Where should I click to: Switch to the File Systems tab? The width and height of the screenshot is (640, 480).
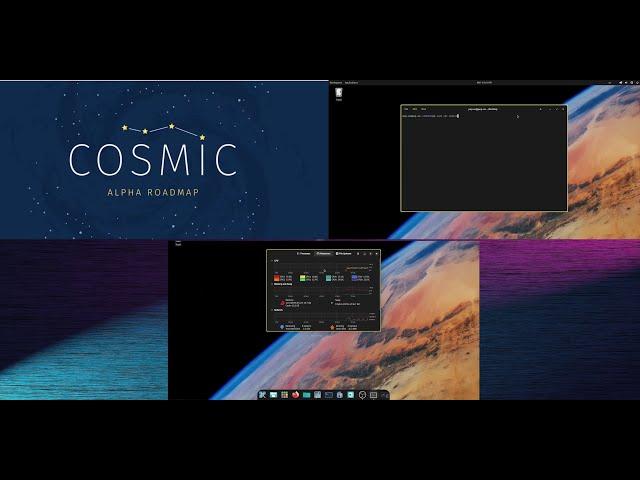tap(344, 253)
